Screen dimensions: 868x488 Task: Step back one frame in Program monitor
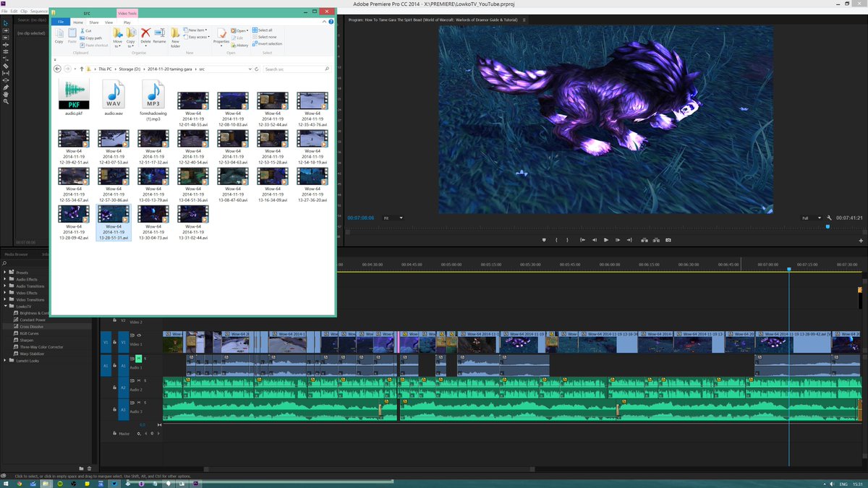(595, 240)
